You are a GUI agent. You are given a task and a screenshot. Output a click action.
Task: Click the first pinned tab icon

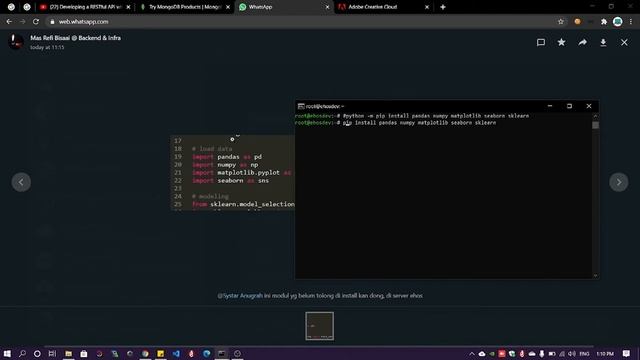(11, 7)
